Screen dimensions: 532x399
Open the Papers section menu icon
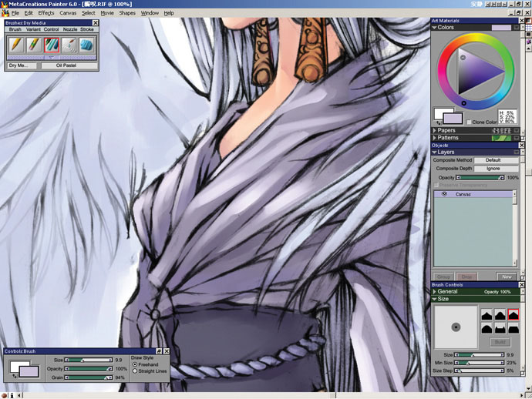[x=517, y=130]
